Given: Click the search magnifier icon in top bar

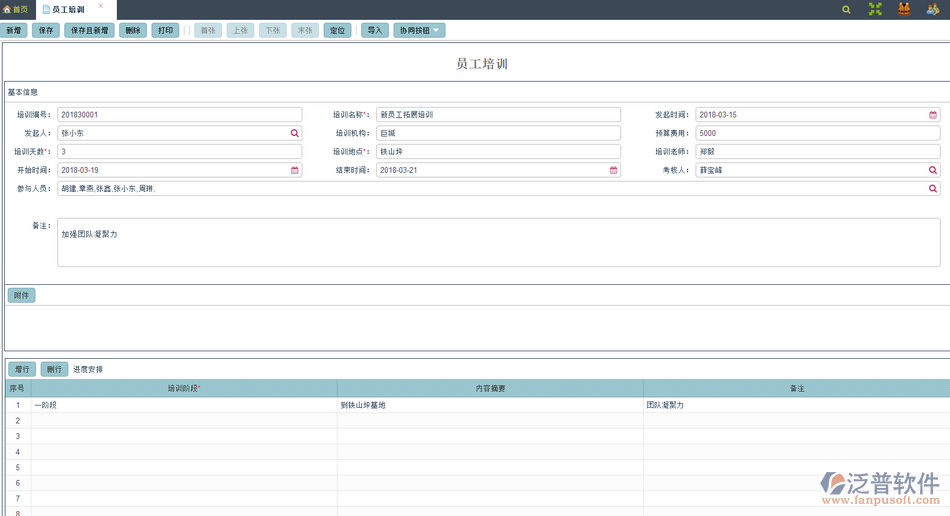Looking at the screenshot, I should 846,9.
